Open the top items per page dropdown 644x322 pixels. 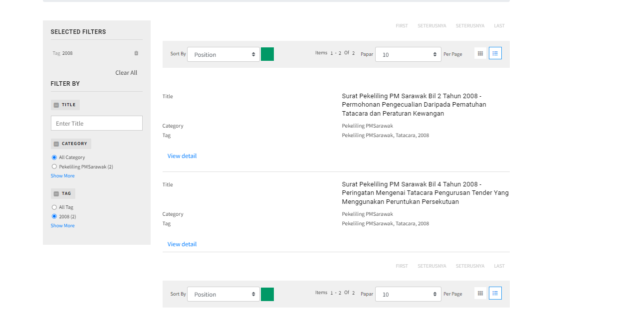[408, 54]
